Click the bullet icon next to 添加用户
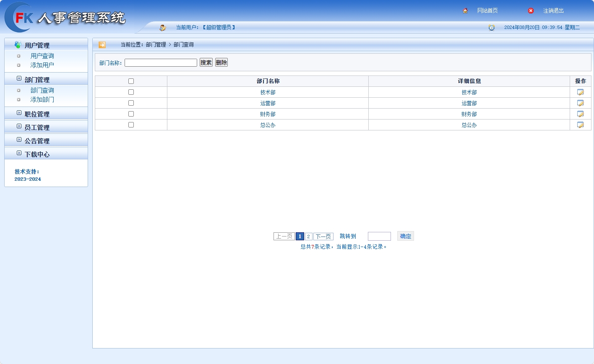594x364 pixels. (x=18, y=65)
